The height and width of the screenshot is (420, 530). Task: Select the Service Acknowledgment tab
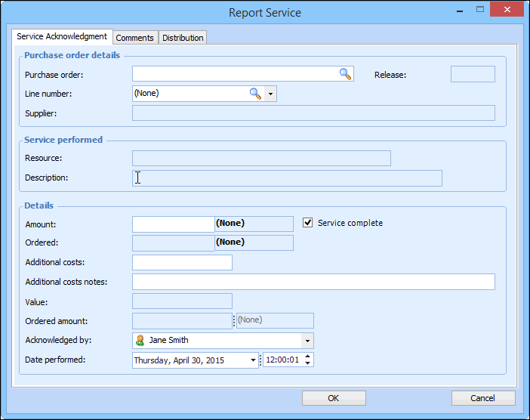tap(62, 37)
